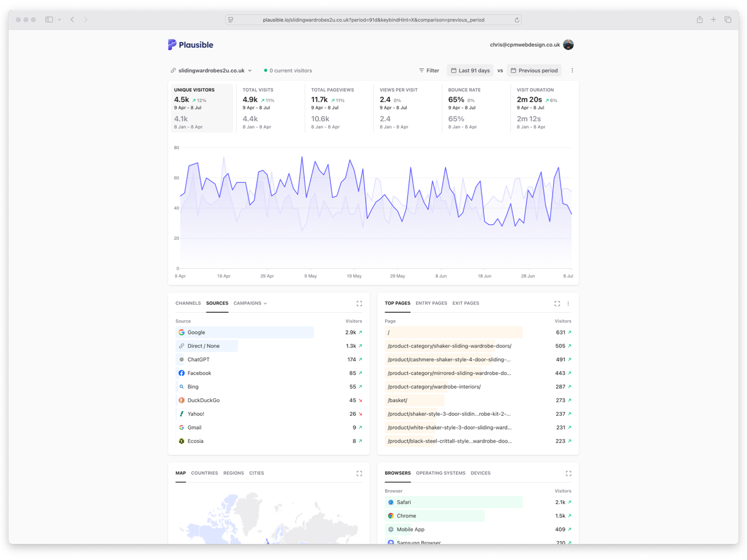Click the Gmail source icon
The image size is (747, 560).
(x=181, y=427)
